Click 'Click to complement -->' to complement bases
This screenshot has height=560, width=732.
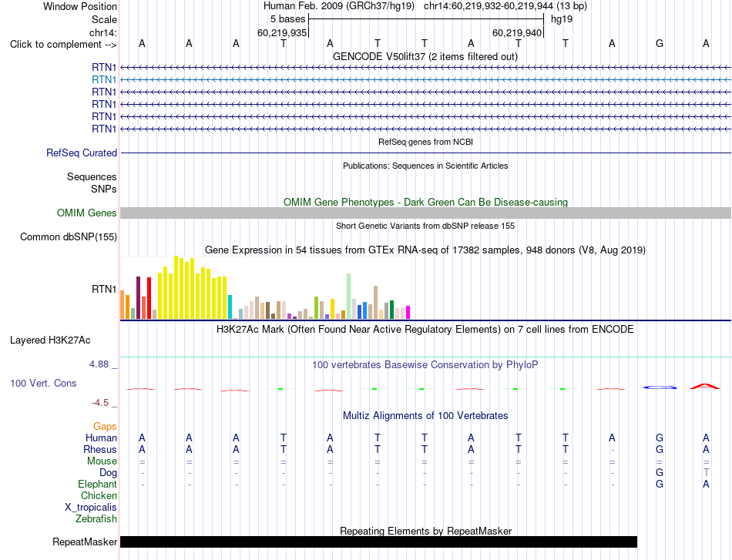tap(63, 45)
